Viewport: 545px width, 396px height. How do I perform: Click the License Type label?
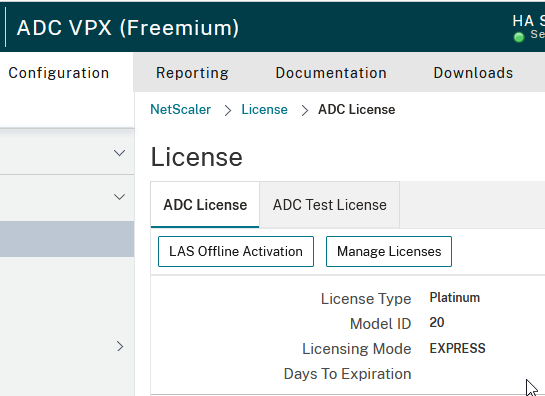pos(366,299)
